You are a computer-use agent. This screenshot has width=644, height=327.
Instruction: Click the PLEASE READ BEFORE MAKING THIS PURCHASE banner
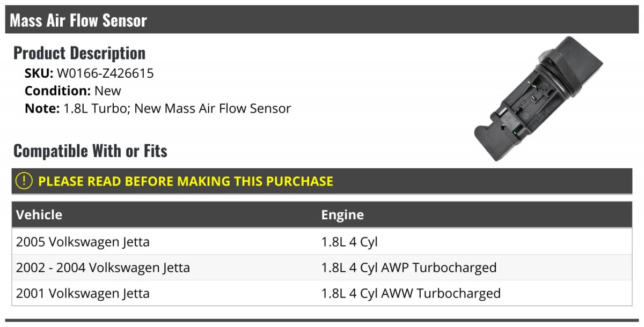tap(322, 181)
